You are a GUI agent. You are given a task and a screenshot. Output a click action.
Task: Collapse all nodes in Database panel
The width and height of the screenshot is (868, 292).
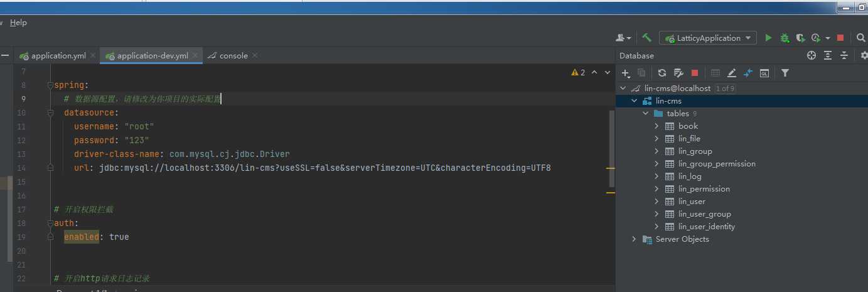(x=844, y=55)
